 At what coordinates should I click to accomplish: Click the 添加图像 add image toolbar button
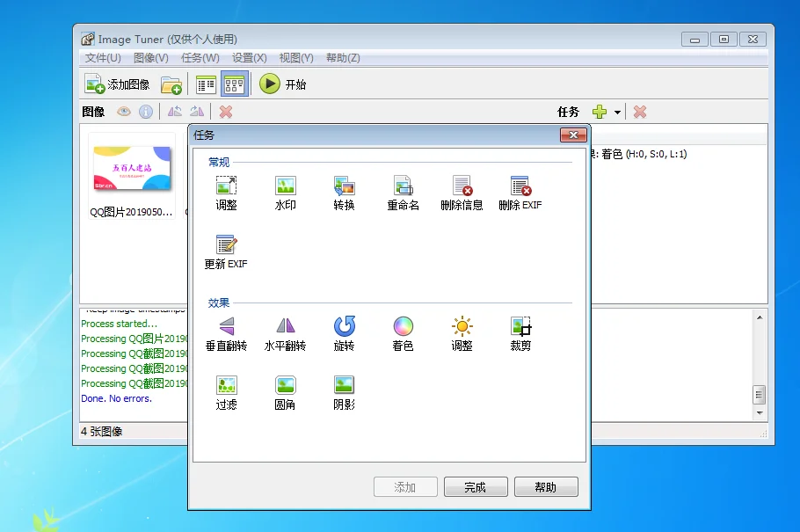point(117,84)
